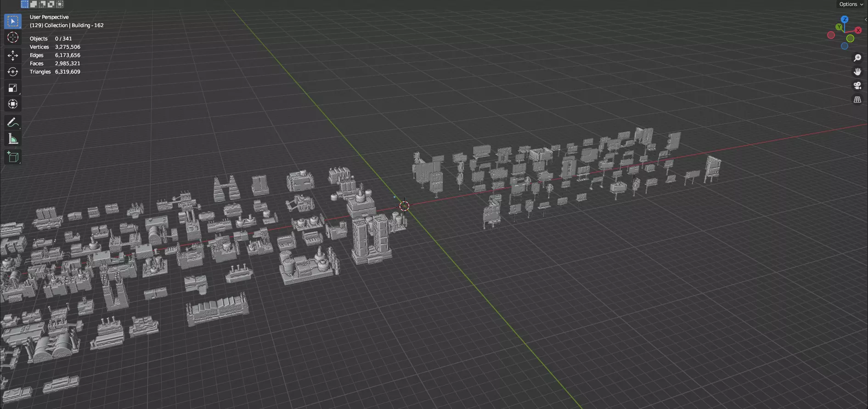Set selection mode to Subtract
Image resolution: width=868 pixels, height=409 pixels.
point(42,4)
